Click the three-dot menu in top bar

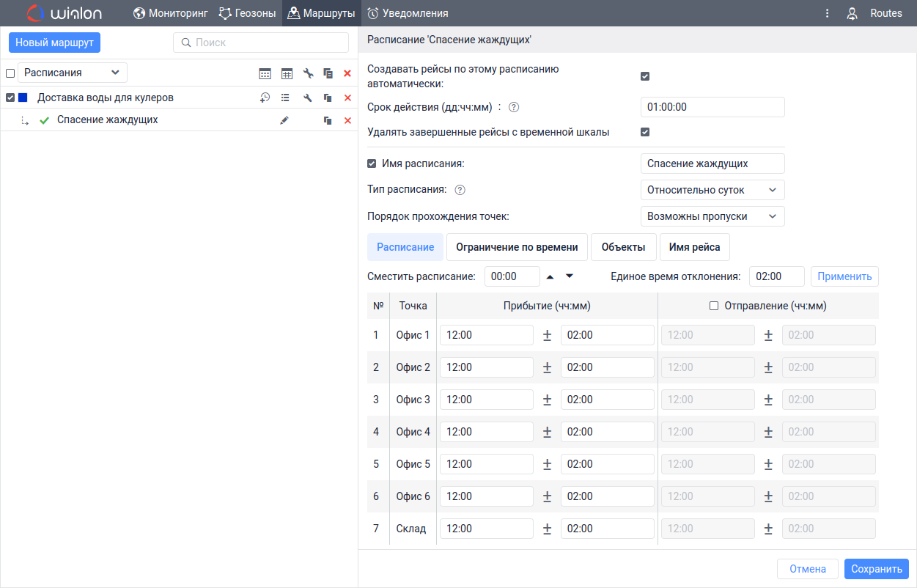click(827, 13)
